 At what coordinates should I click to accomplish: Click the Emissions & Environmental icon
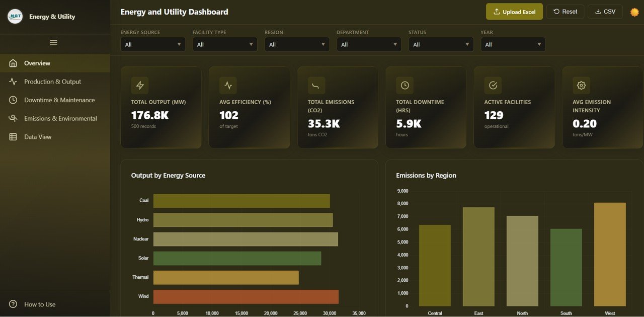pos(14,118)
